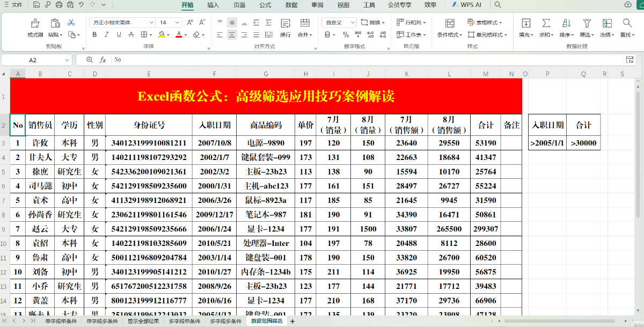This screenshot has width=644, height=327.
Task: Open WPS AI from the ribbon
Action: 468,5
